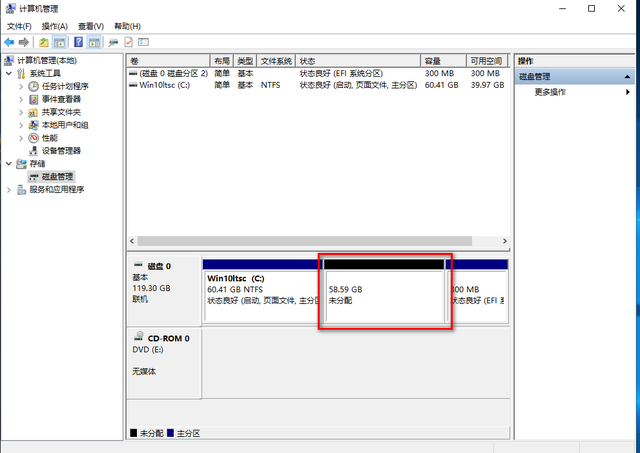Image resolution: width=640 pixels, height=453 pixels.
Task: Click the 事件查看器 icon
Action: [34, 99]
